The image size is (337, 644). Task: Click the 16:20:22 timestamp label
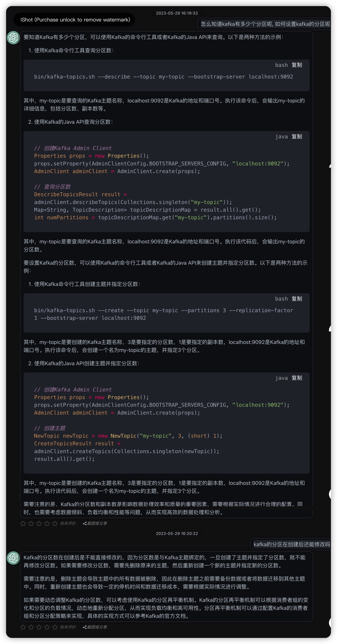[177, 533]
